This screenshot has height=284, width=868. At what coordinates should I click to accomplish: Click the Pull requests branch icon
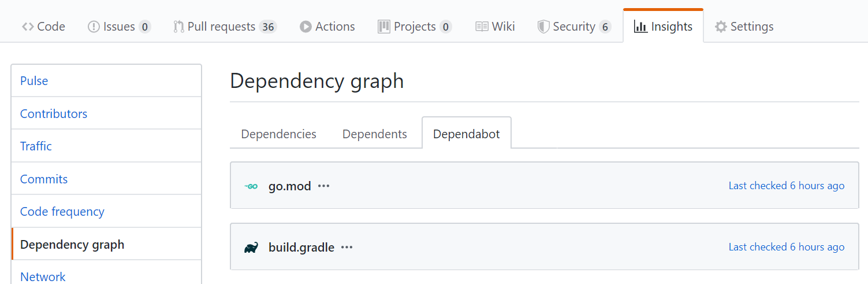(x=178, y=27)
